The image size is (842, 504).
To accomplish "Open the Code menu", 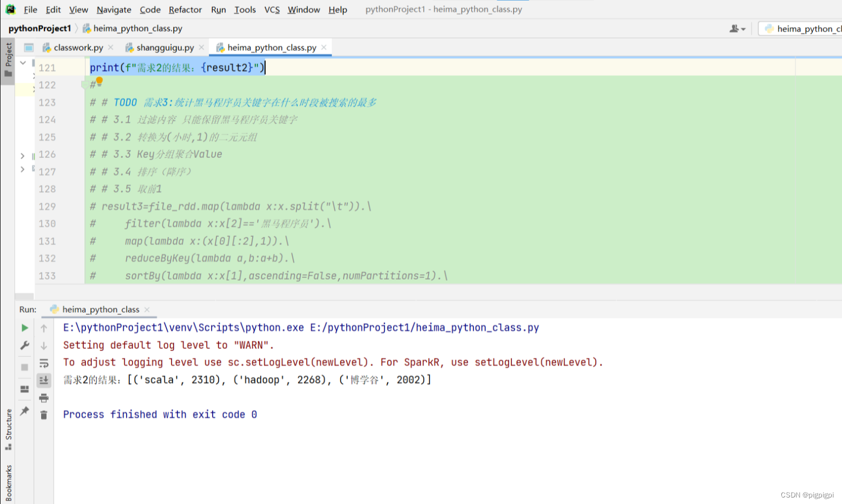I will [150, 10].
